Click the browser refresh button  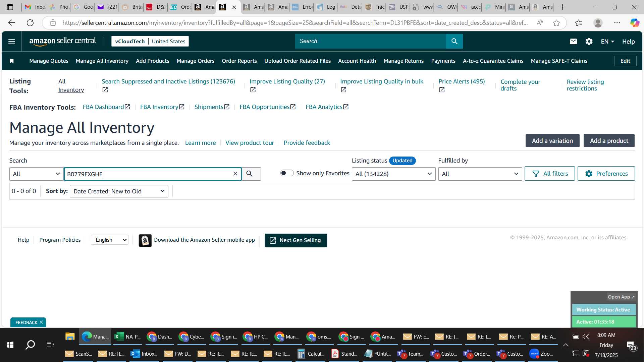tap(30, 23)
